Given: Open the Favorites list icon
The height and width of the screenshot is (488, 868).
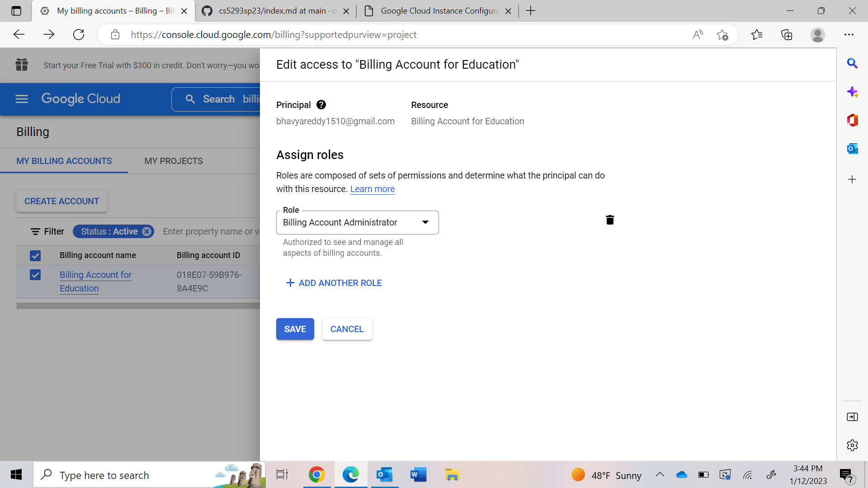Looking at the screenshot, I should [757, 35].
